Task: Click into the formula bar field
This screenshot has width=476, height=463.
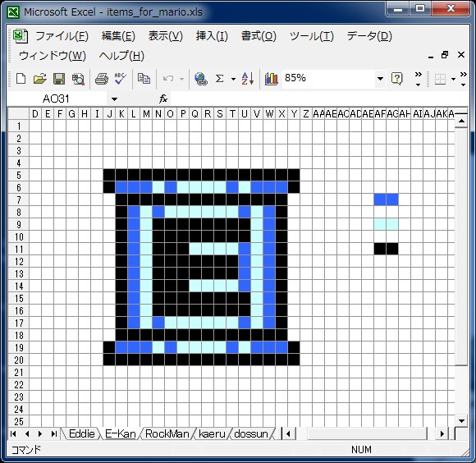Action: (318, 99)
